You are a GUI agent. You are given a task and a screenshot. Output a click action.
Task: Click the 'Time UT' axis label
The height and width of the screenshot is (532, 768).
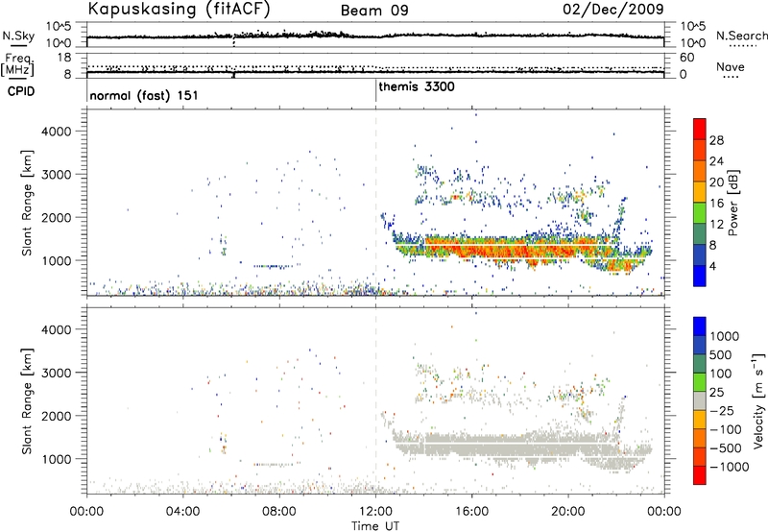(x=375, y=526)
